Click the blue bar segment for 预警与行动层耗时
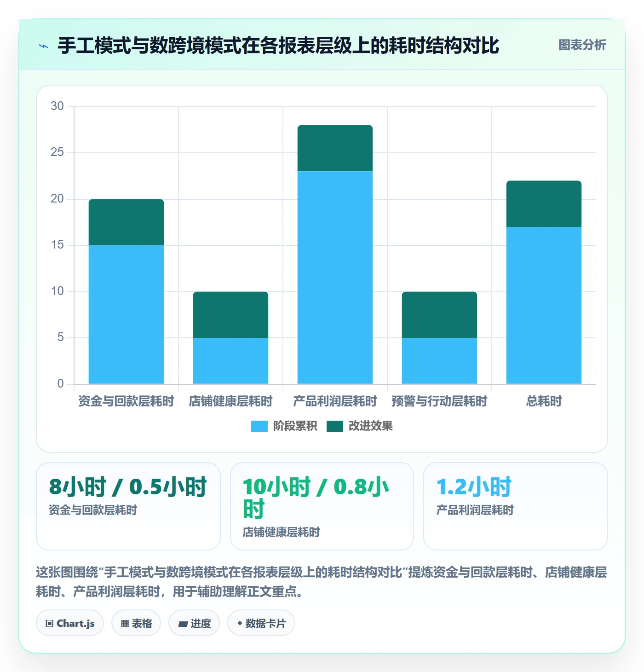Viewport: 644px width, 672px height. click(x=439, y=361)
